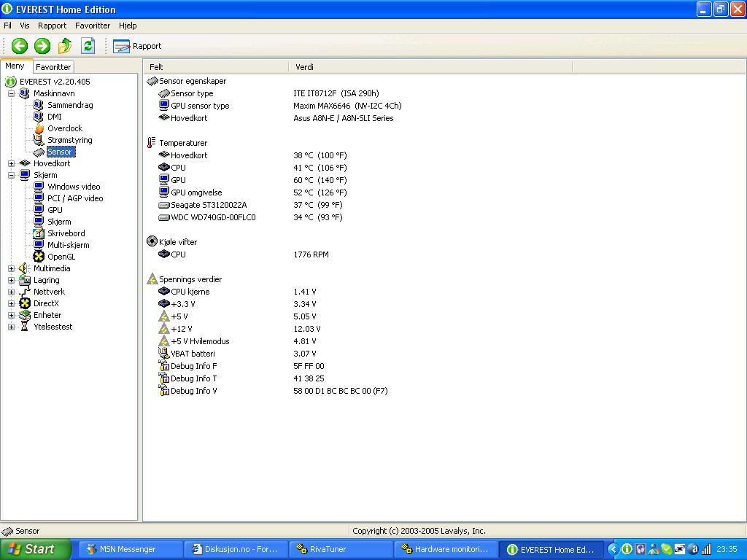Open the Fil menu
Viewport: 747px width, 560px height.
point(7,26)
